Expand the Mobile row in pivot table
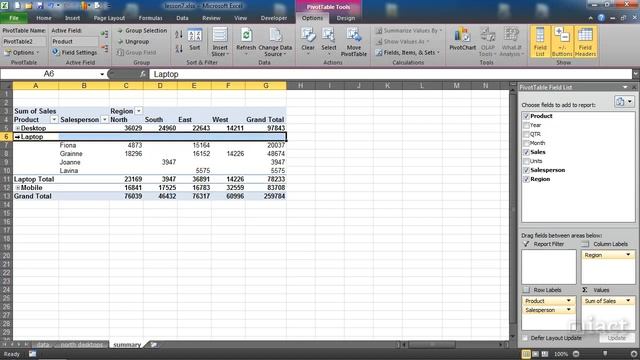Viewport: 640px width, 360px height. tap(18, 188)
